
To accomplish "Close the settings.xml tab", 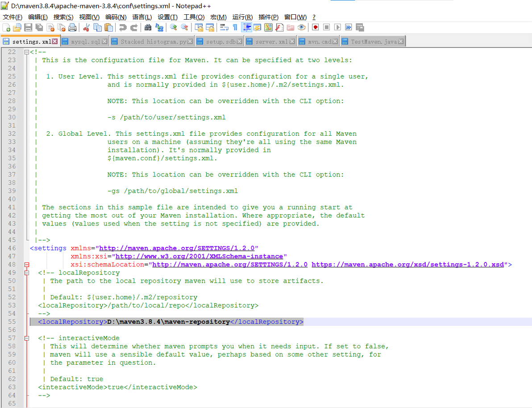I will pyautogui.click(x=54, y=42).
